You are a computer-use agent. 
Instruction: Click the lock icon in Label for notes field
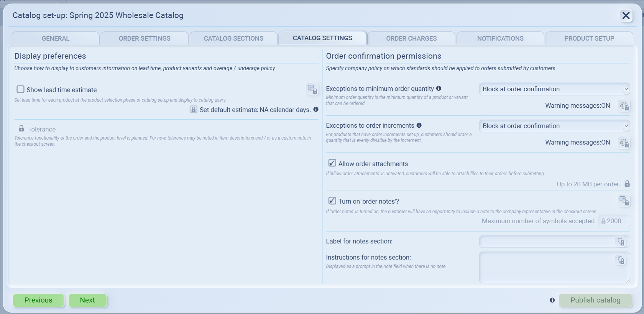621,242
